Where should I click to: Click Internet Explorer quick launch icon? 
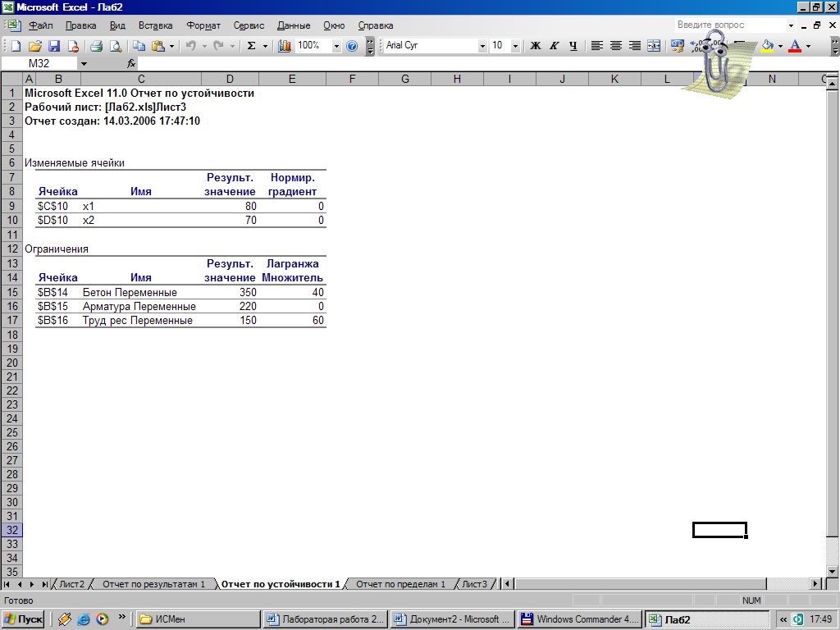(84, 619)
